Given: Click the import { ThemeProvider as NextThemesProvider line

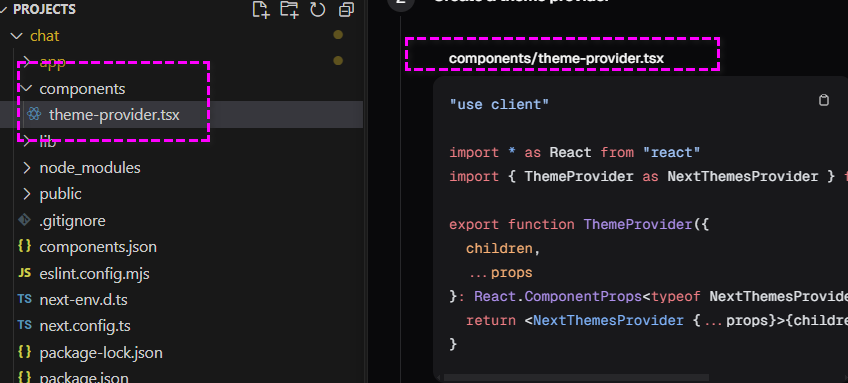Looking at the screenshot, I should [x=648, y=176].
